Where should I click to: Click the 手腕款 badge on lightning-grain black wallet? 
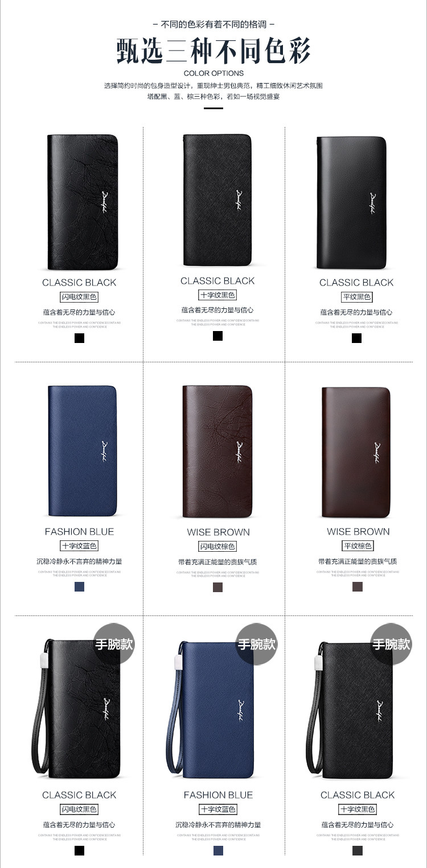(113, 644)
